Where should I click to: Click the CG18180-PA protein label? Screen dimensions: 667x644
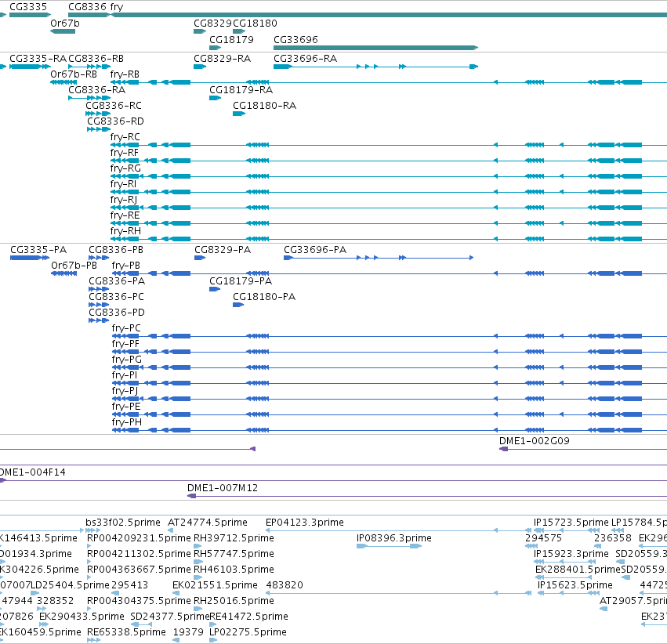pyautogui.click(x=263, y=297)
